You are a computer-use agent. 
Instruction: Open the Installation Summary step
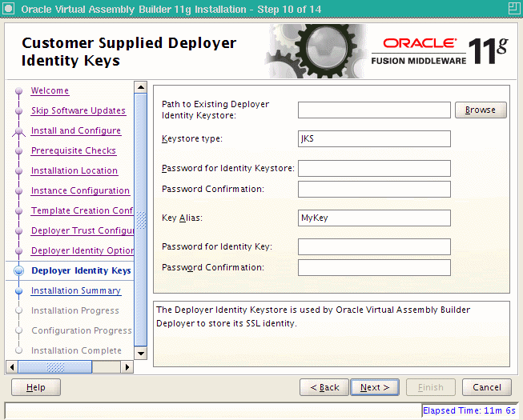tap(76, 290)
